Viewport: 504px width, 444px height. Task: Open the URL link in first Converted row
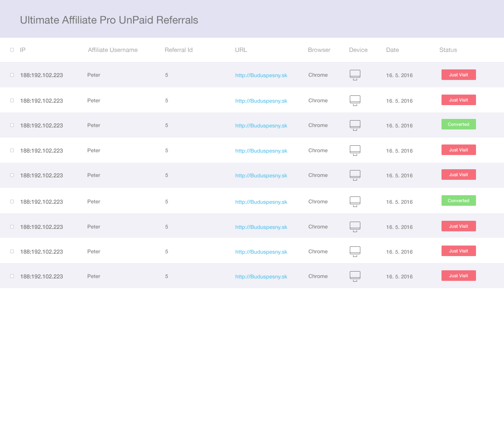click(261, 125)
